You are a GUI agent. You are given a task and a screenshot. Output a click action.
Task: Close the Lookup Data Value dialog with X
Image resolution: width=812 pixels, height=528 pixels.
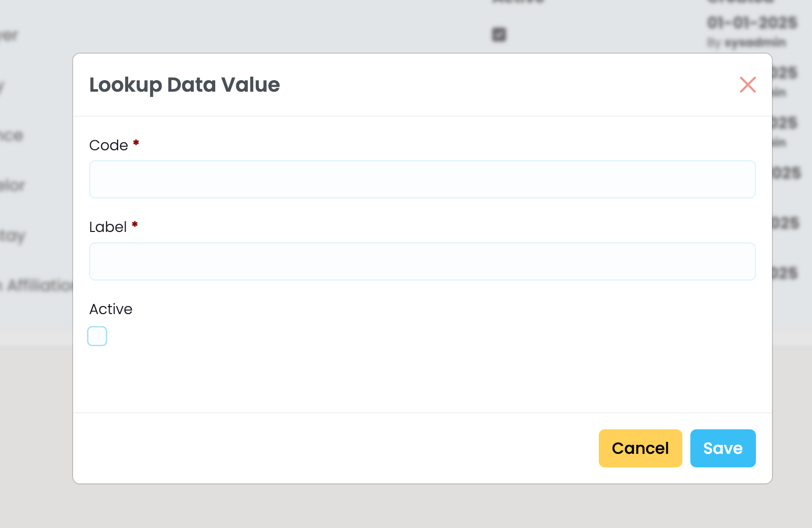[x=747, y=85]
